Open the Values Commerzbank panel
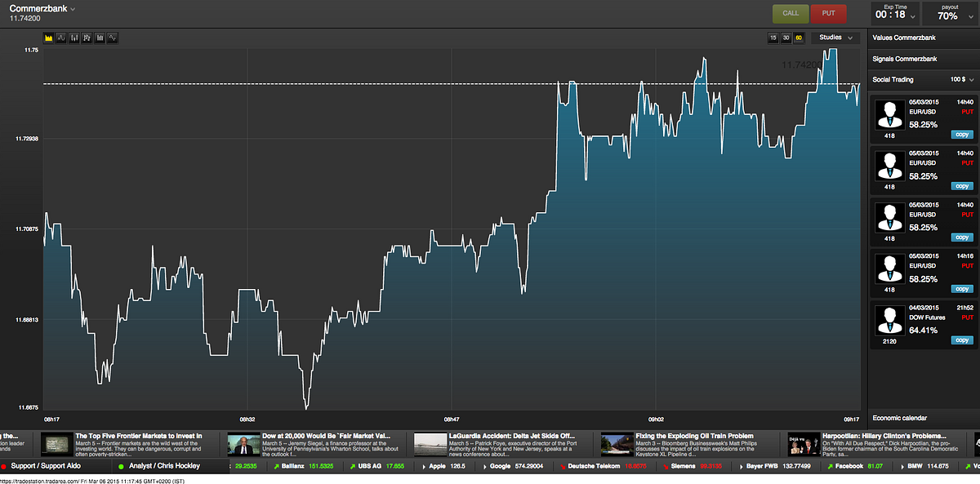 (924, 38)
